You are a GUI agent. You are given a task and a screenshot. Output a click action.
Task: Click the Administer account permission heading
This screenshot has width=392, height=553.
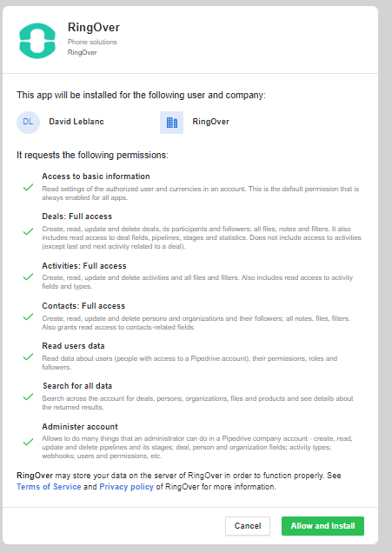pos(80,427)
